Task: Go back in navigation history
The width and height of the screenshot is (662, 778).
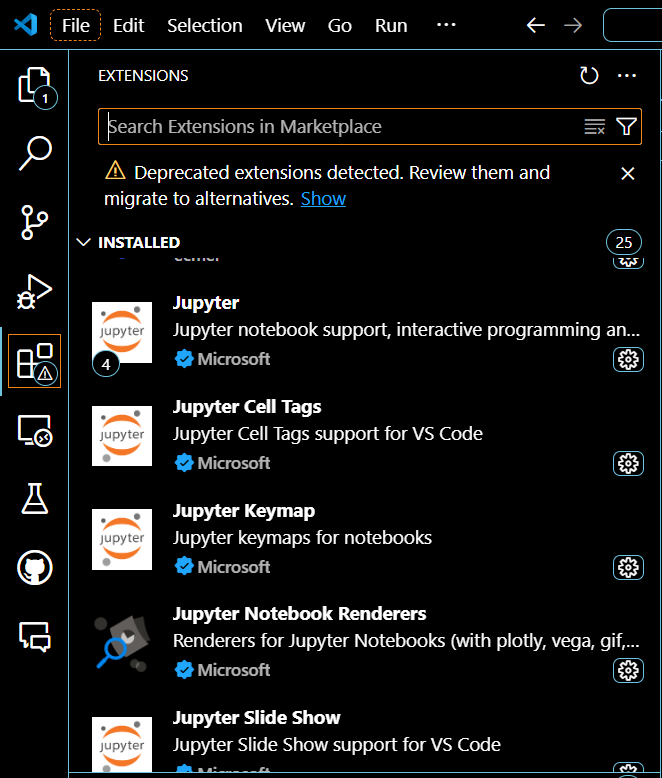Action: click(x=535, y=25)
